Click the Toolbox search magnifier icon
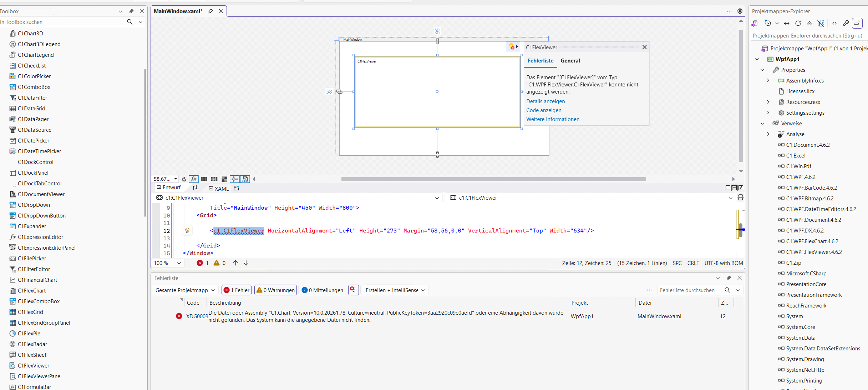Image resolution: width=868 pixels, height=390 pixels. pyautogui.click(x=130, y=22)
